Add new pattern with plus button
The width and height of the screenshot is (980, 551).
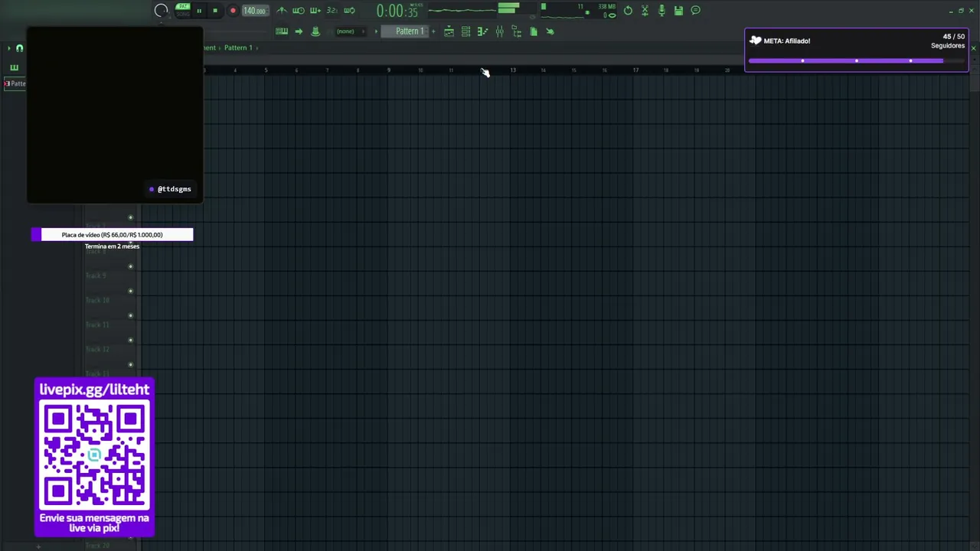pos(433,31)
